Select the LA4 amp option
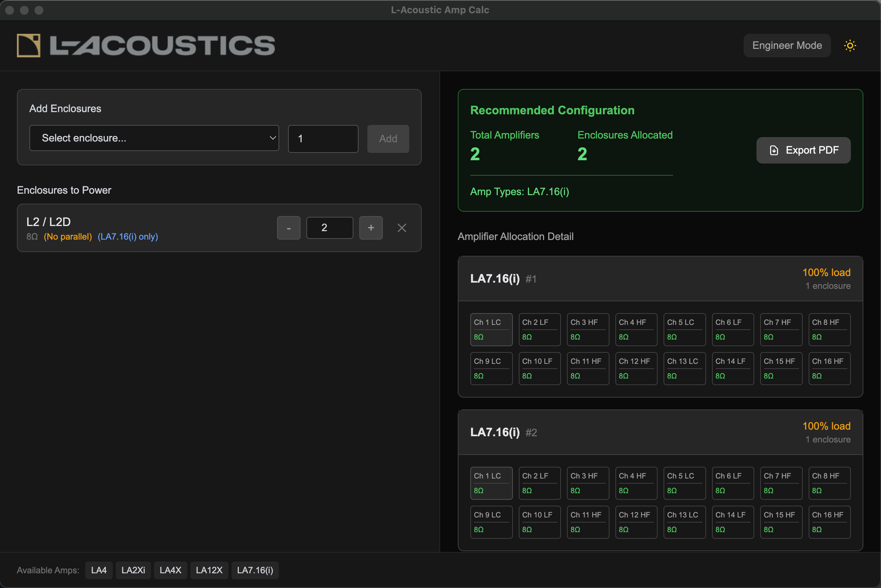 click(98, 570)
